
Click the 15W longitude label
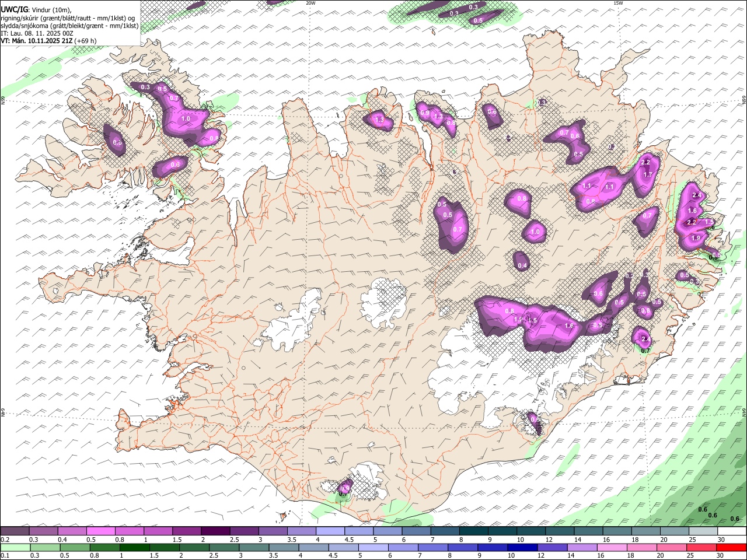click(x=618, y=3)
